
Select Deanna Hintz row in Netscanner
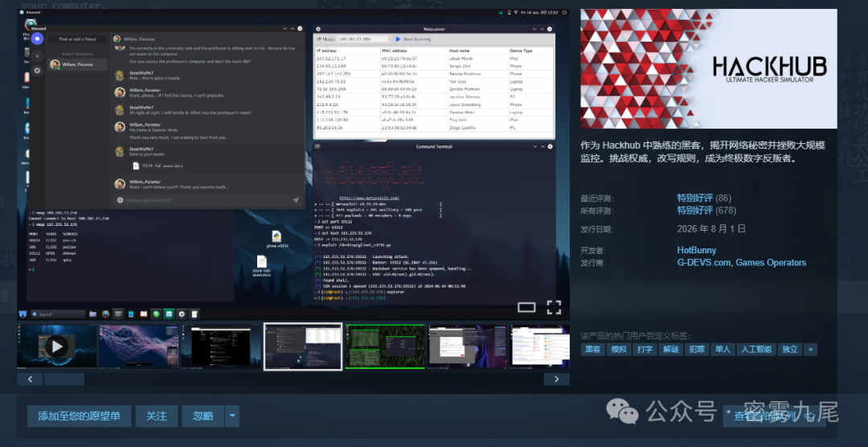click(x=434, y=112)
